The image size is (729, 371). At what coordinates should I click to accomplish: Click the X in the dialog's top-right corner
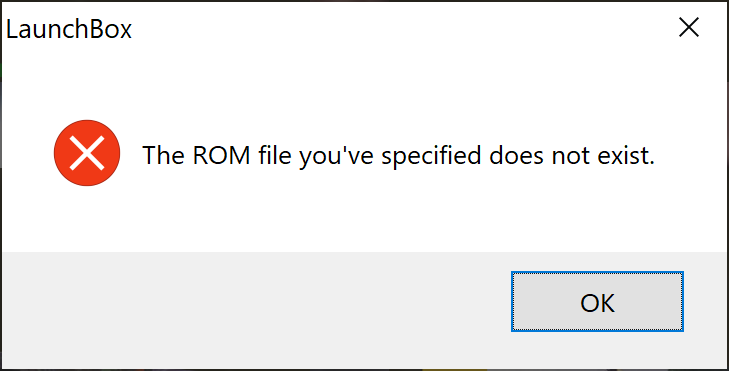pos(689,27)
